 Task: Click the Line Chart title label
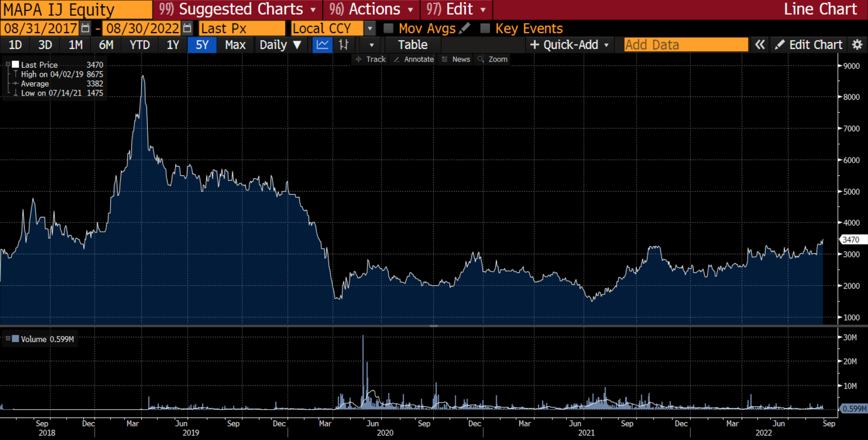click(820, 9)
